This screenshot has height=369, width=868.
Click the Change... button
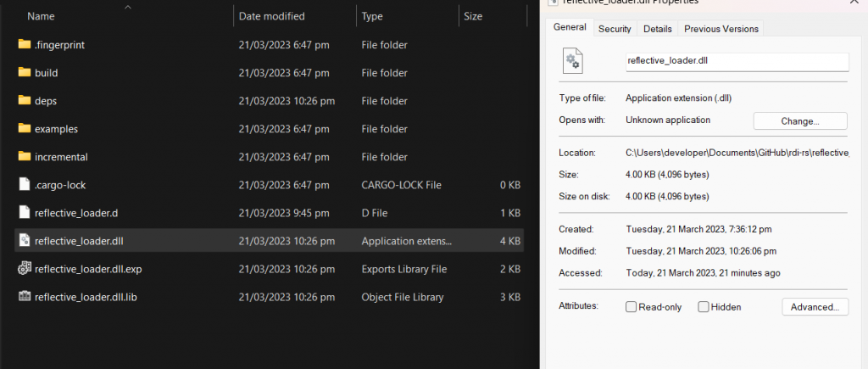point(800,120)
